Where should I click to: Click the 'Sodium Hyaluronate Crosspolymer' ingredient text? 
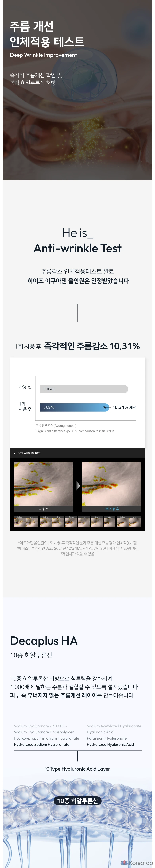[x=44, y=732]
